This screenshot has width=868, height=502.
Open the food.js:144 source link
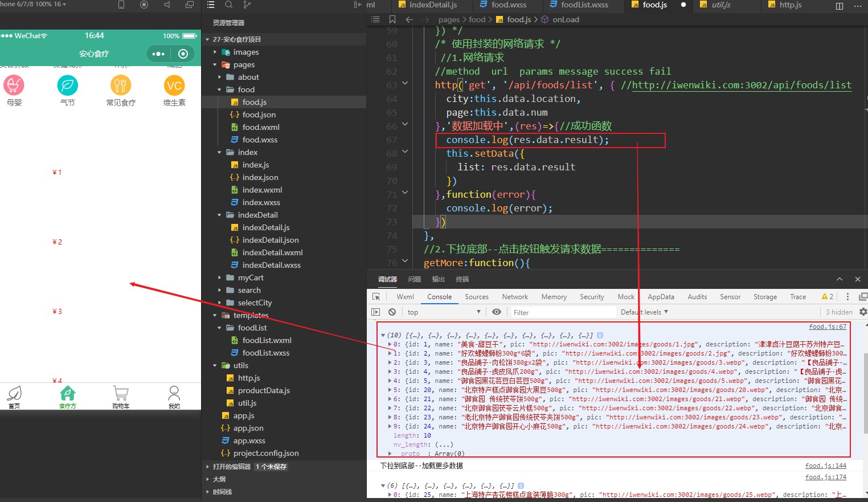pos(826,466)
